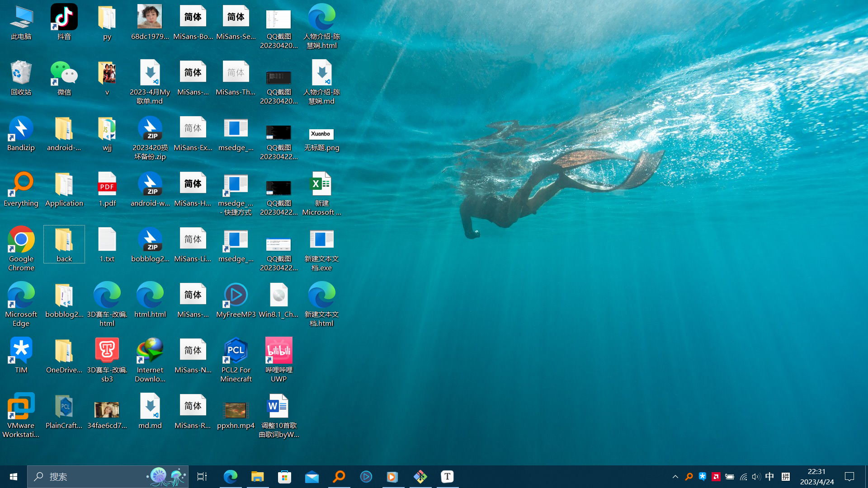Viewport: 868px width, 488px height.
Task: Open 哔哩哔哩 UWP shortcut
Action: [x=279, y=360]
